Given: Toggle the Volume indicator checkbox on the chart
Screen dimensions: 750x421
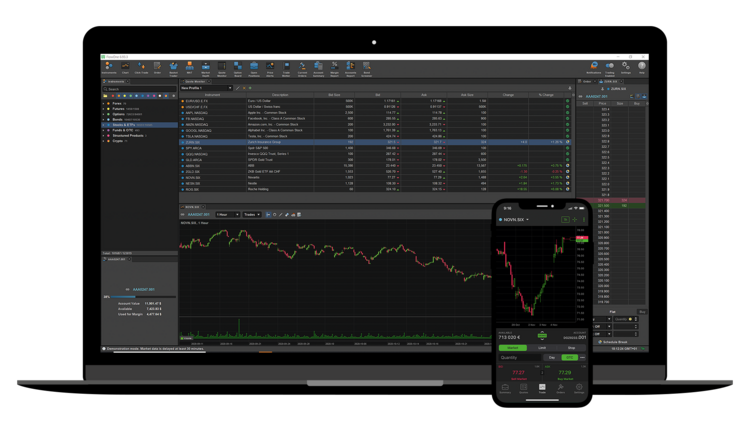Looking at the screenshot, I should pyautogui.click(x=182, y=338).
